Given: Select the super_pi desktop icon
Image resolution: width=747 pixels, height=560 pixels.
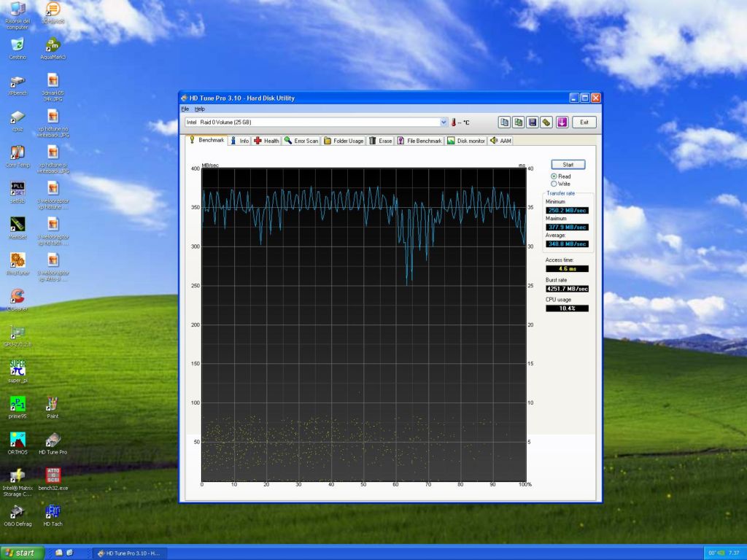Looking at the screenshot, I should point(18,371).
